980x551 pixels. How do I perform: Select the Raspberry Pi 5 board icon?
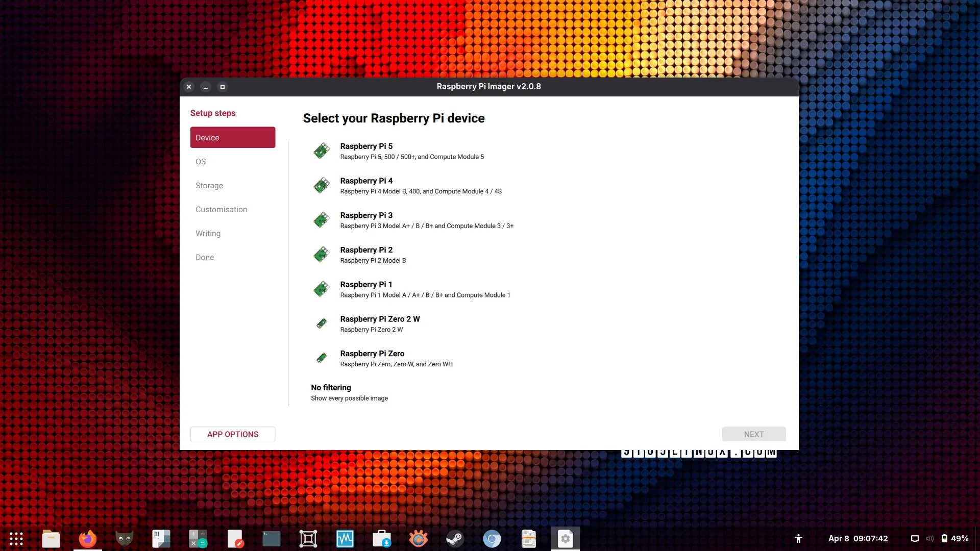(x=322, y=151)
